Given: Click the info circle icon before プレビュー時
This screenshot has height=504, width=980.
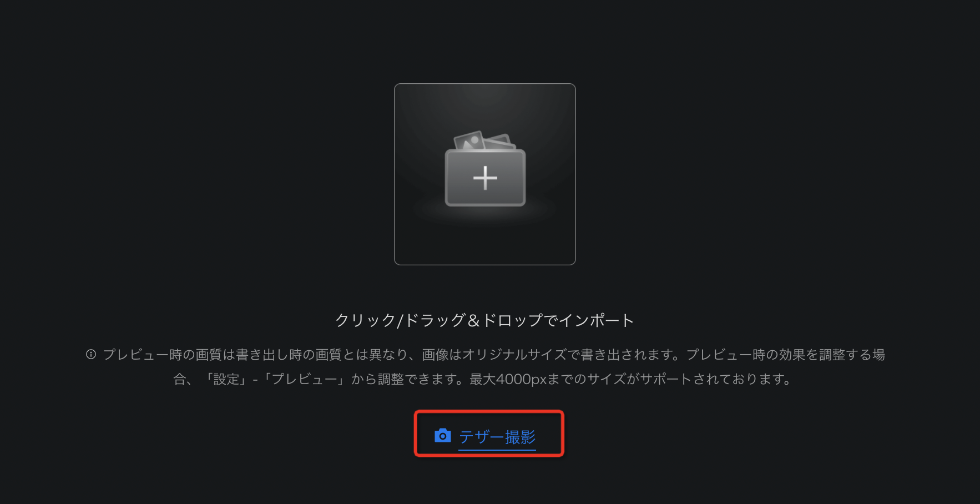Looking at the screenshot, I should pos(91,354).
